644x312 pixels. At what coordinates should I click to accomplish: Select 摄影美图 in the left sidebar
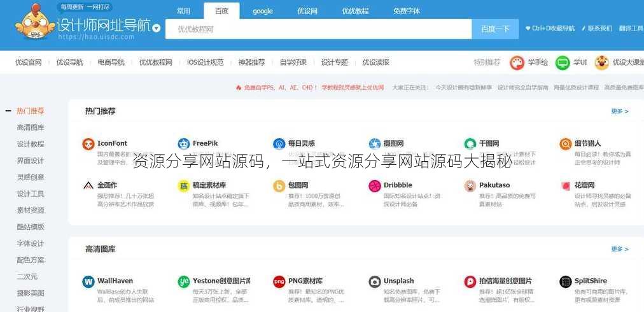coord(31,294)
